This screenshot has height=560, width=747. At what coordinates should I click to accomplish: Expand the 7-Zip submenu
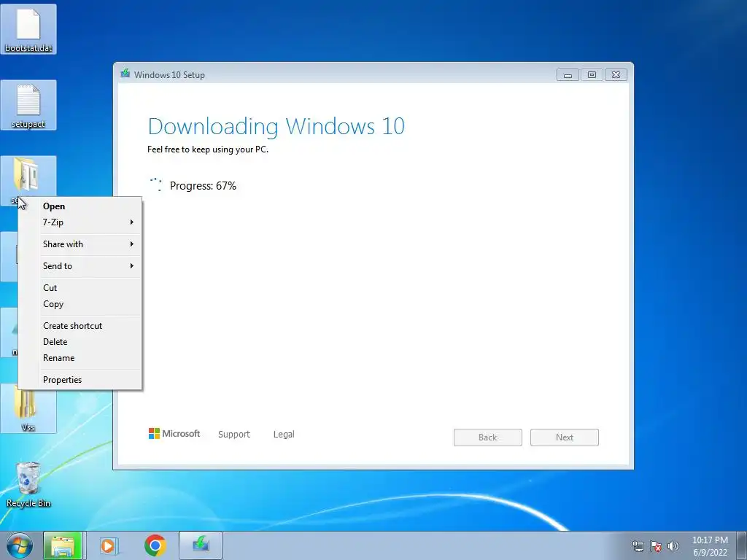tap(80, 222)
